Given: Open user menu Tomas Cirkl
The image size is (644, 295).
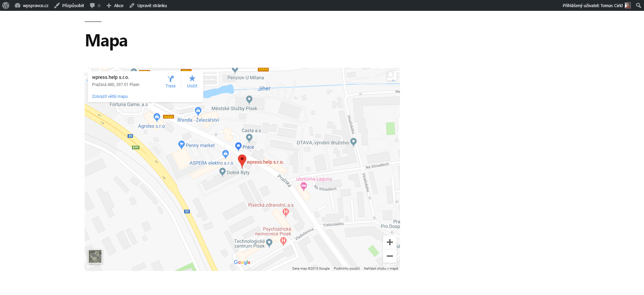Looking at the screenshot, I should 596,5.
